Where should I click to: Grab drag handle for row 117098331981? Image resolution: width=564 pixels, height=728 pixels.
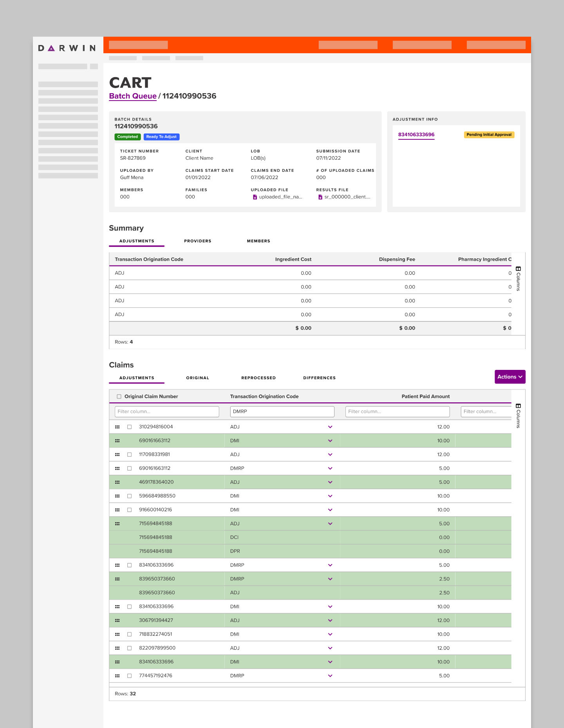[117, 455]
